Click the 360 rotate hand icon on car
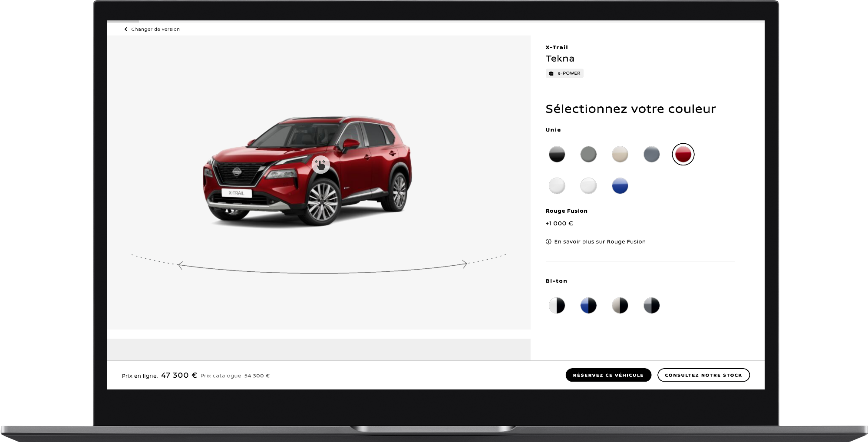The width and height of the screenshot is (868, 442). [x=320, y=165]
